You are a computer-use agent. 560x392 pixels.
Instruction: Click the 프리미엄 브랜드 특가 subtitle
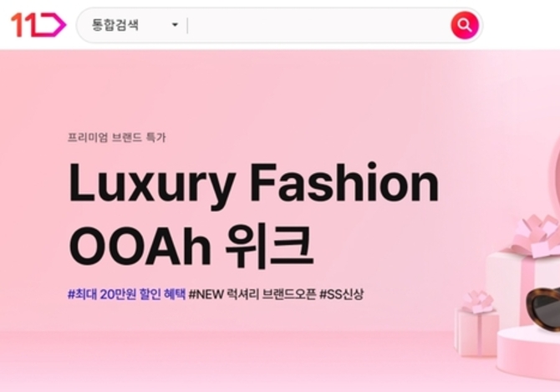click(117, 137)
